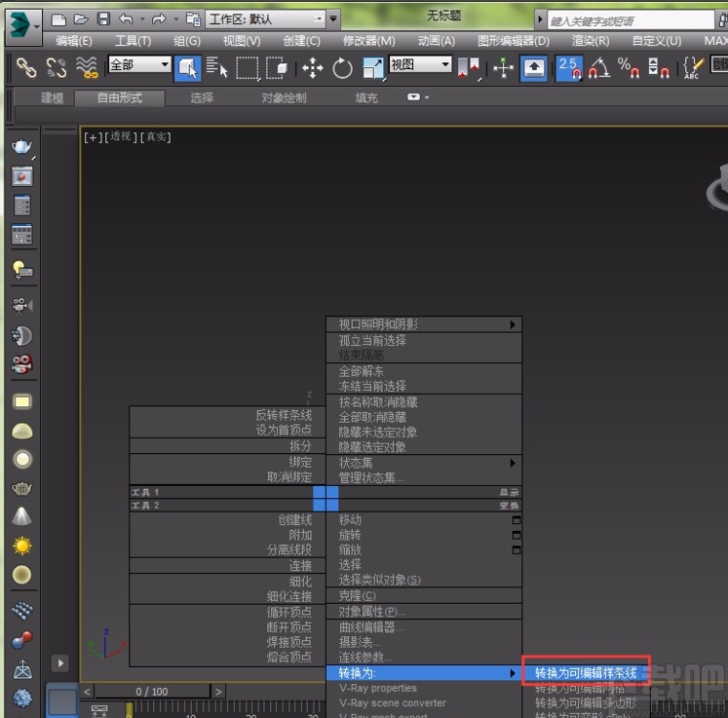Select the bind to space warp tool

coord(87,68)
